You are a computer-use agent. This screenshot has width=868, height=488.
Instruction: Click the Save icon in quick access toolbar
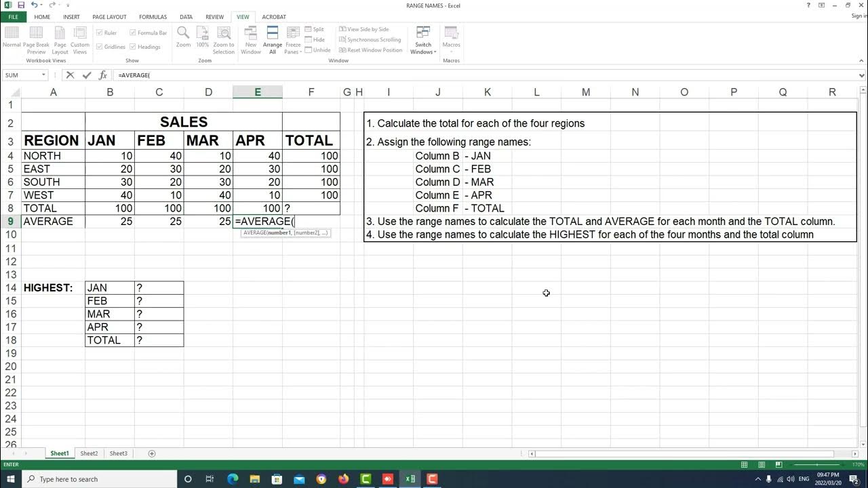21,5
